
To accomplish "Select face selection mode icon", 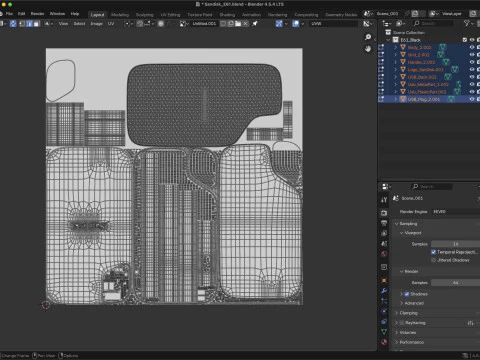I will 37,24.
